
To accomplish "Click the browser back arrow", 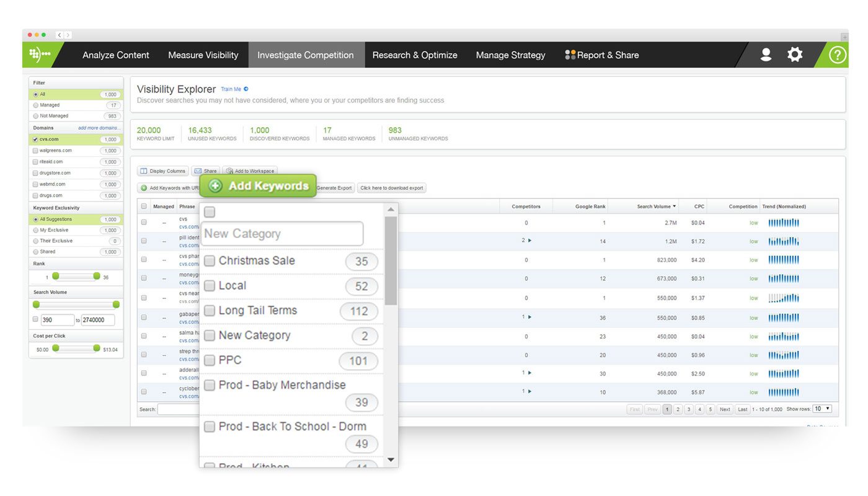I will [60, 35].
